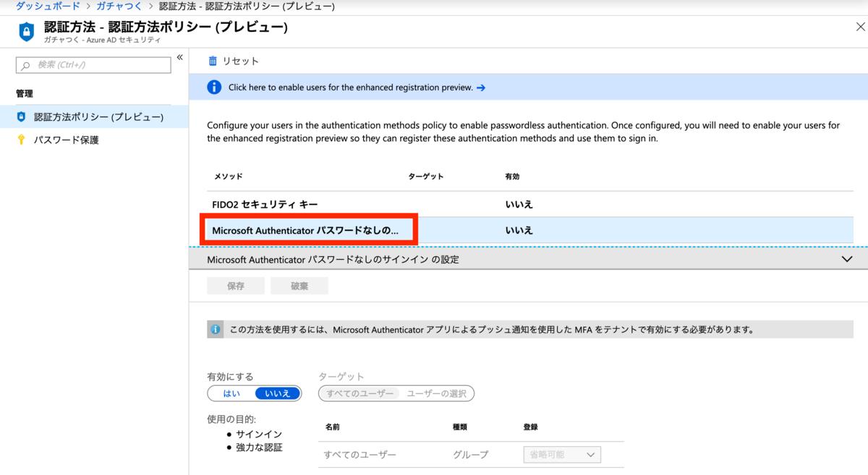Open 認証方法ポリシー (プレビュー) menu item
Screen dimensions: 868x475
94,117
